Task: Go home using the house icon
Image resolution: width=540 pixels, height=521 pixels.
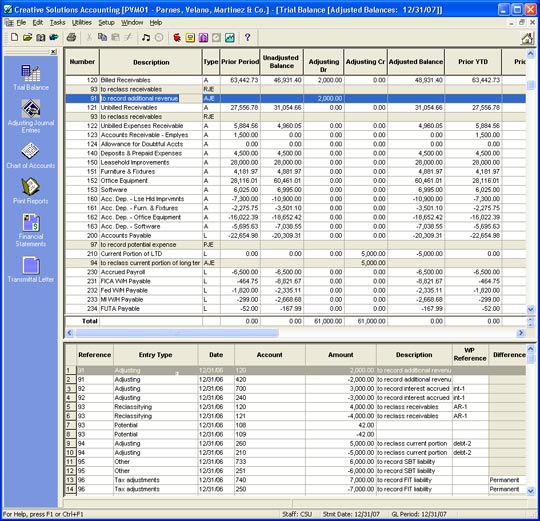Action: point(527,38)
